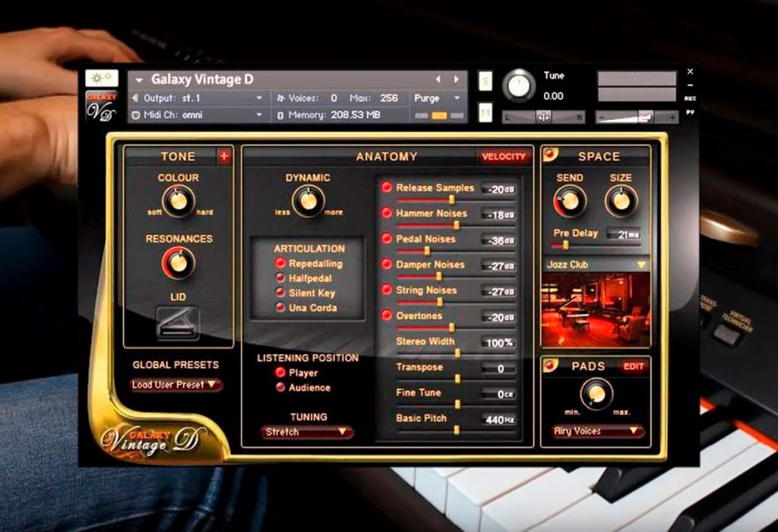This screenshot has height=532, width=778.
Task: Click the Basic Pitch 440Hz value field
Action: click(x=500, y=420)
